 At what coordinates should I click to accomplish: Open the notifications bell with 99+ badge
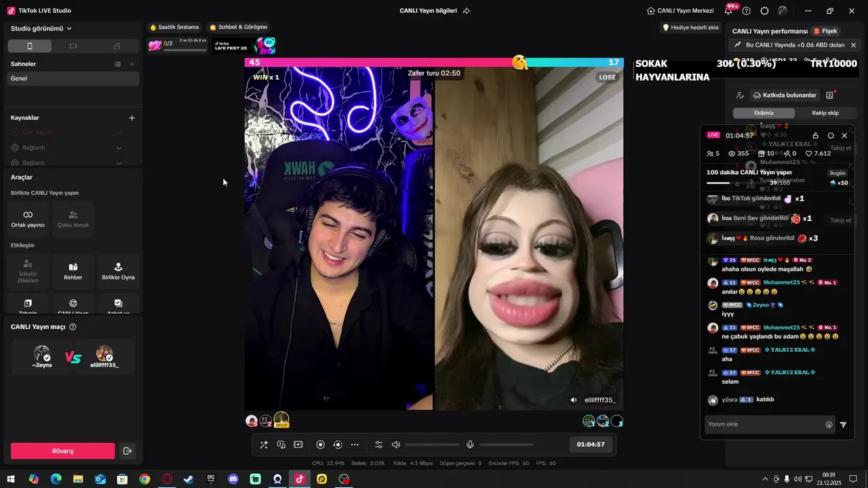coord(729,10)
